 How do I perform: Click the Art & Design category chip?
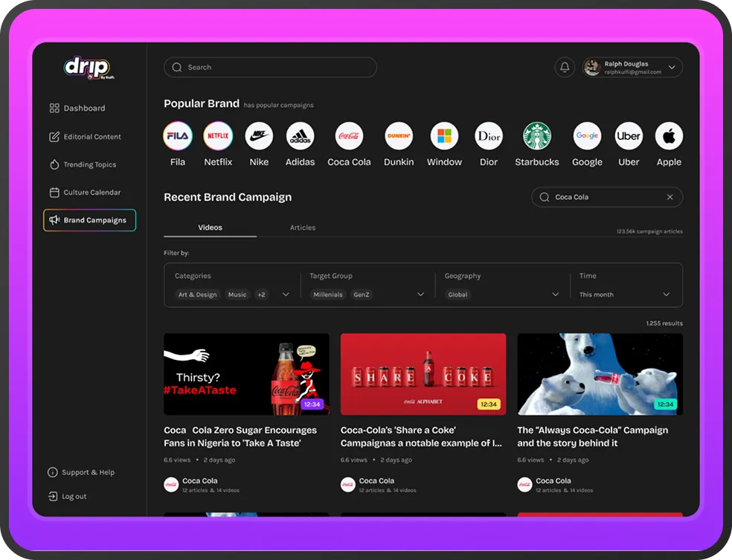[197, 295]
